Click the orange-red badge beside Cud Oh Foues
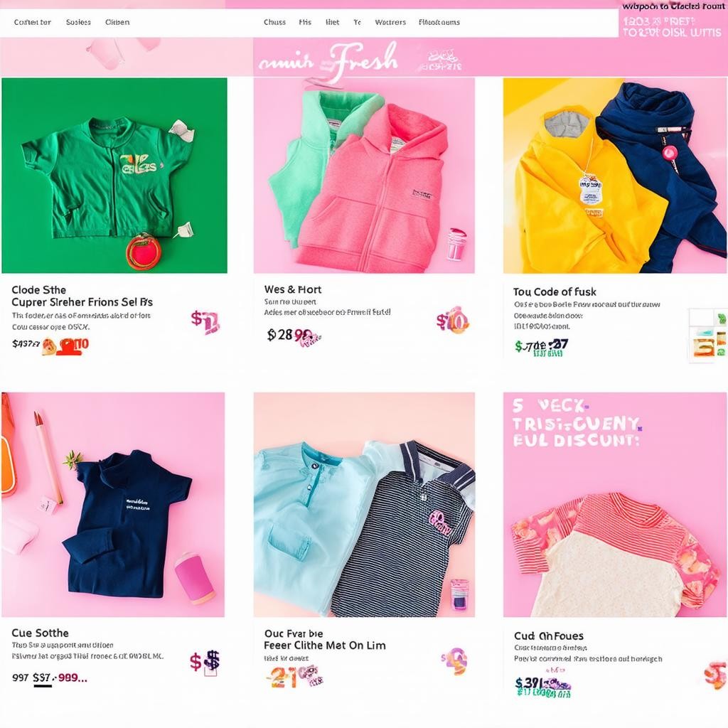Image resolution: width=728 pixels, height=728 pixels. (715, 674)
